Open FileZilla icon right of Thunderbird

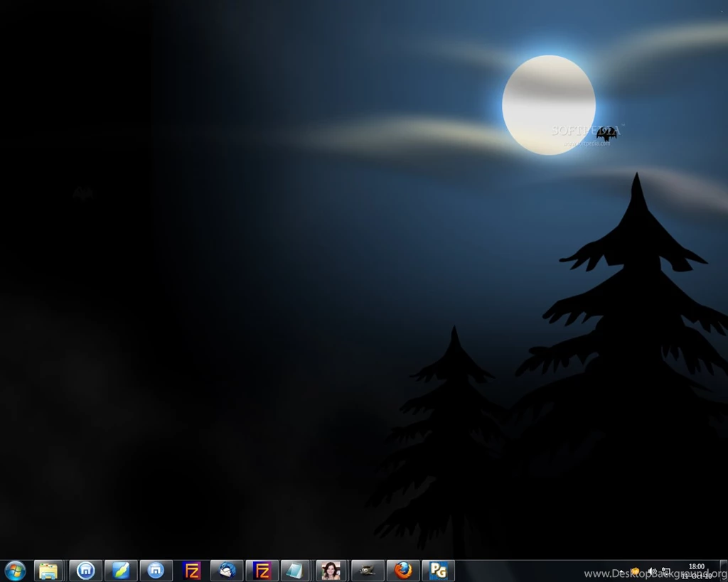click(262, 571)
